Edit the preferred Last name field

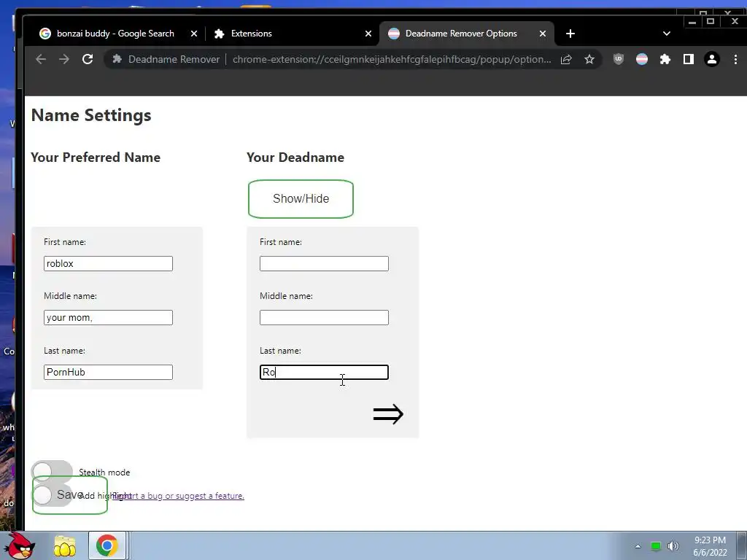pos(108,372)
